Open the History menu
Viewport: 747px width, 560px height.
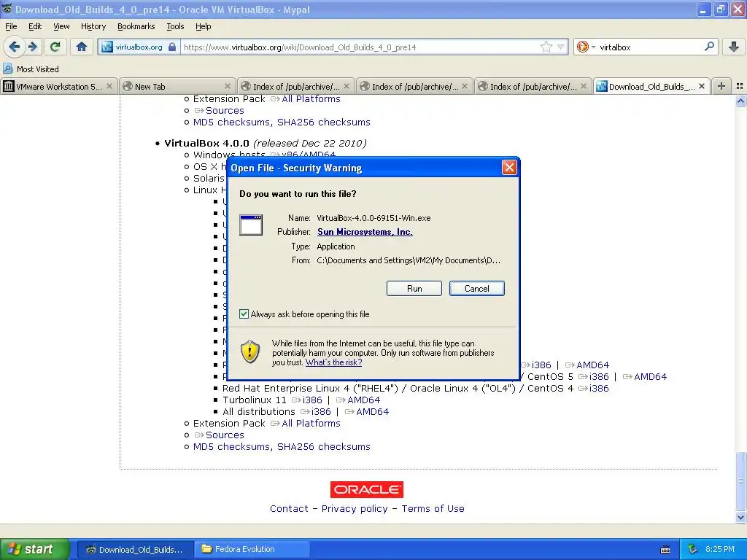tap(93, 26)
